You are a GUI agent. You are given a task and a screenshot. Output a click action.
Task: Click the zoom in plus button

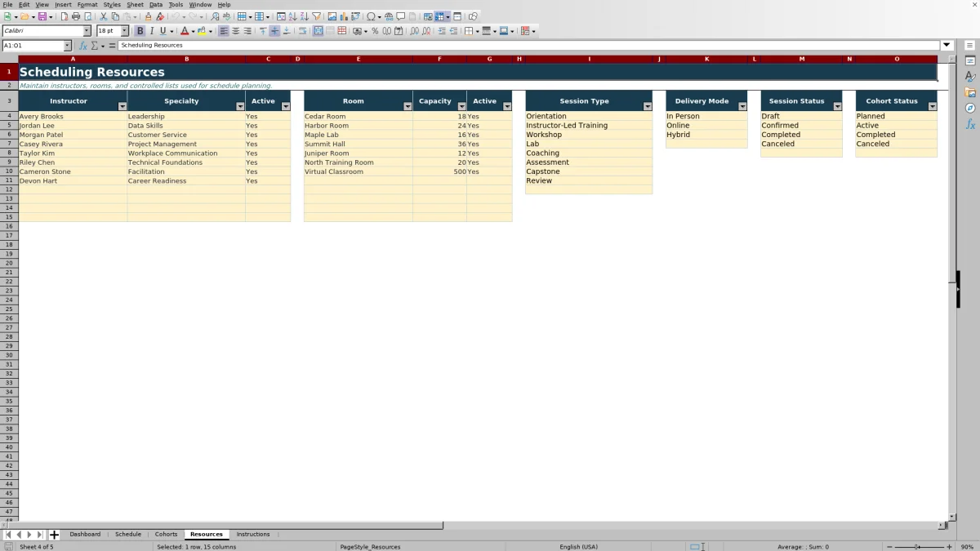[x=949, y=547]
